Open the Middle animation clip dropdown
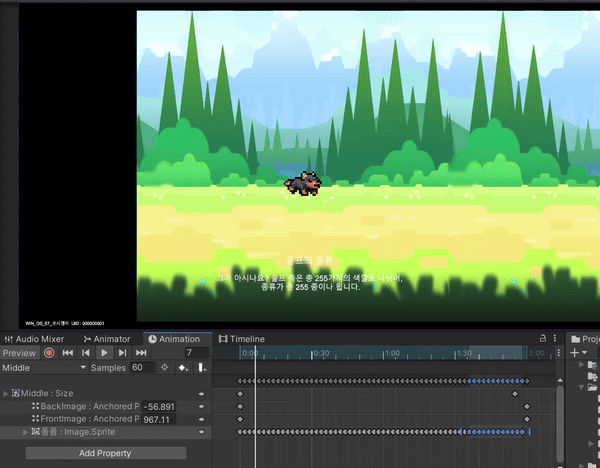The width and height of the screenshot is (600, 468). (x=44, y=368)
